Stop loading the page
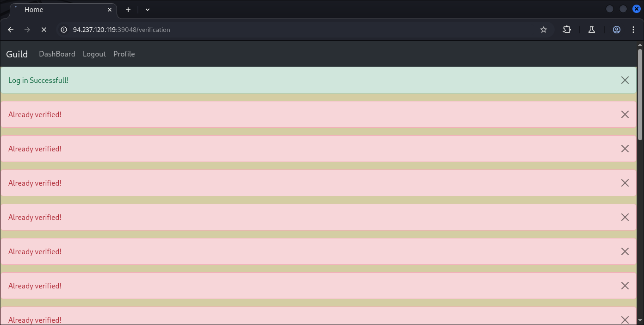Viewport: 644px width, 325px height. [44, 30]
